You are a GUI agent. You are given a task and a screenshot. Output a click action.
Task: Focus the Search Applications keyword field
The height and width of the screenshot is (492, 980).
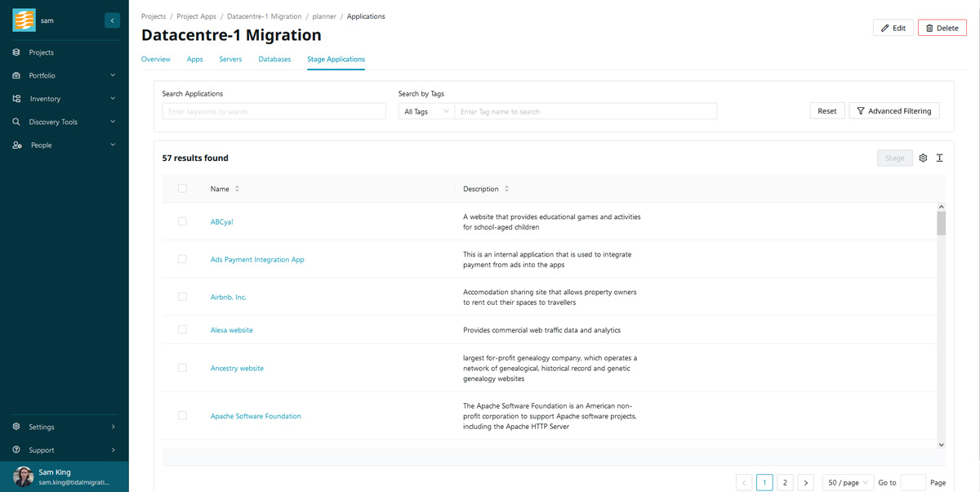tap(274, 111)
